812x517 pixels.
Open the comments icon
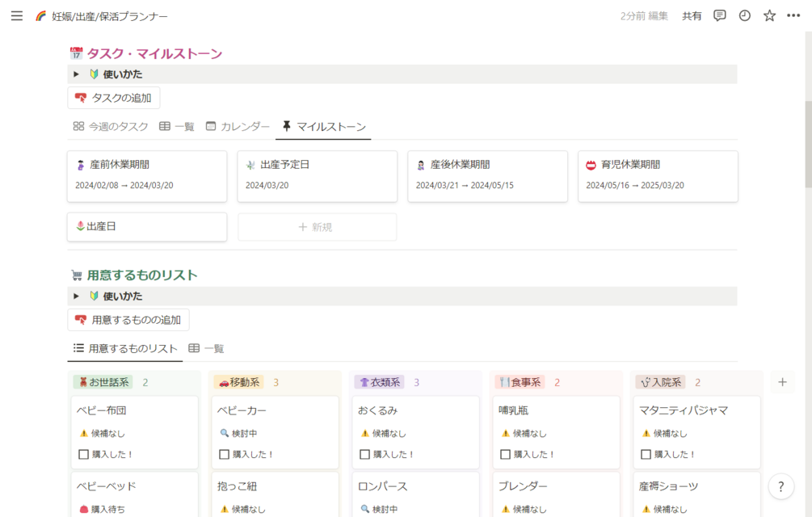[719, 16]
